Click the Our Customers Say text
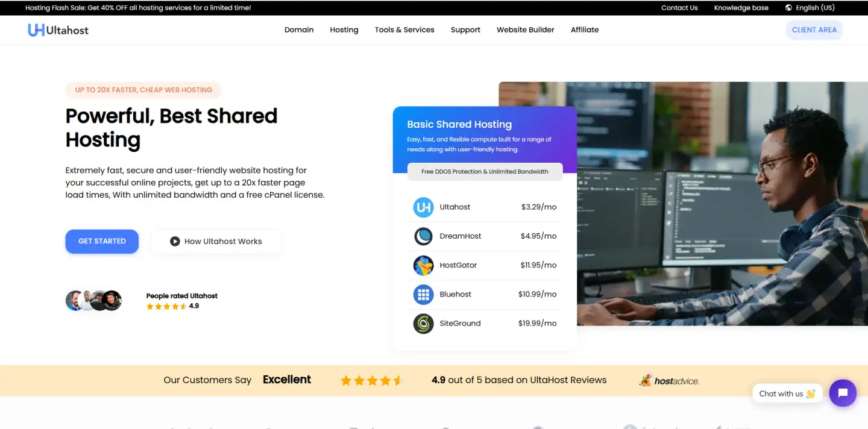The height and width of the screenshot is (429, 868). 207,380
